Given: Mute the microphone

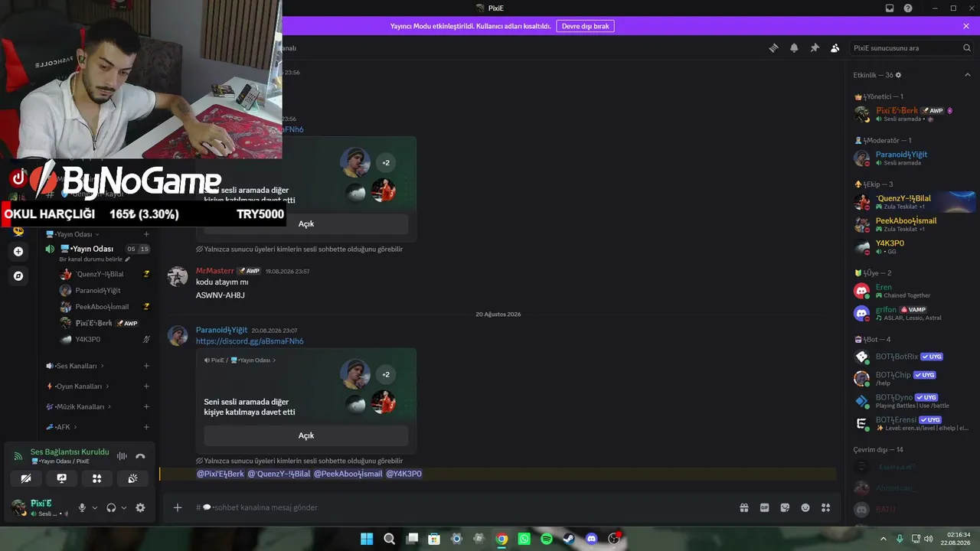Looking at the screenshot, I should 82,507.
